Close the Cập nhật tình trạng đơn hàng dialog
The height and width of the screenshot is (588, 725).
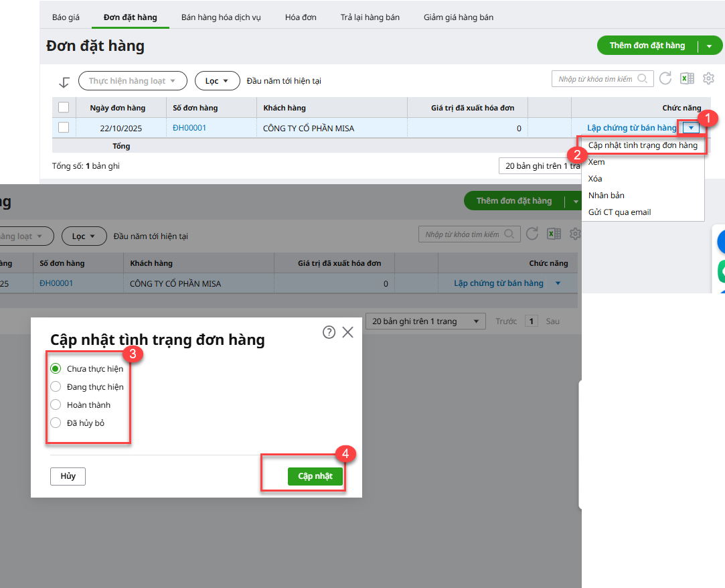pos(347,332)
